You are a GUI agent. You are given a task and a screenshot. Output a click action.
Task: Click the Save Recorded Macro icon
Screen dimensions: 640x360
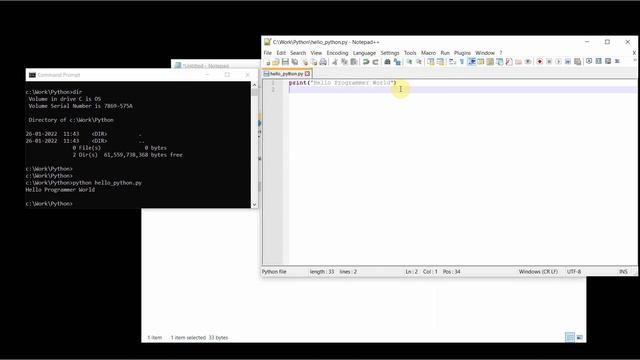coord(578,62)
